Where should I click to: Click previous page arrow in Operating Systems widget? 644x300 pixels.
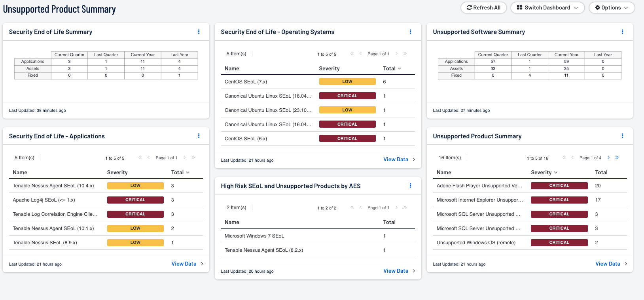(x=360, y=53)
